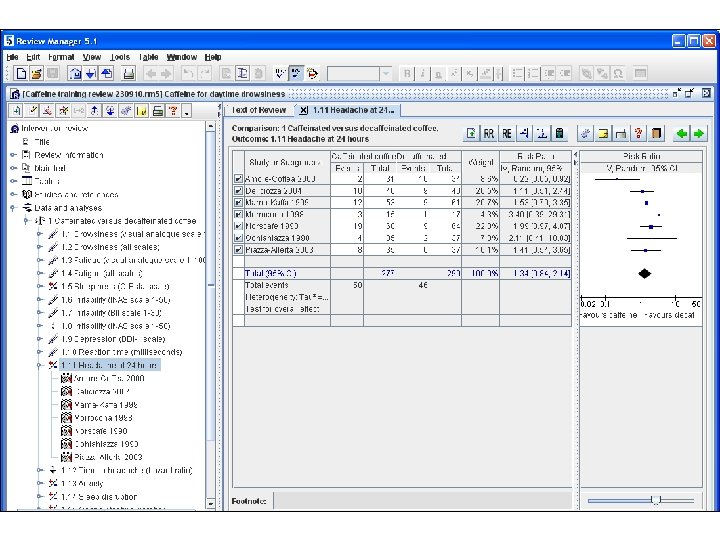Open the brown handbook guidance icon
Screen dimensions: 720x540
(x=657, y=134)
